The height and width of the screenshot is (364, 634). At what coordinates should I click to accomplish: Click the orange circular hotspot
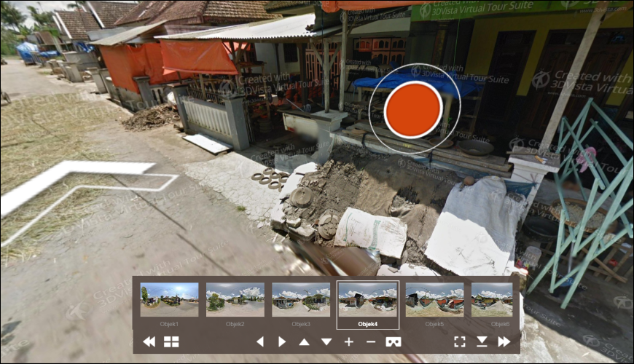[414, 109]
